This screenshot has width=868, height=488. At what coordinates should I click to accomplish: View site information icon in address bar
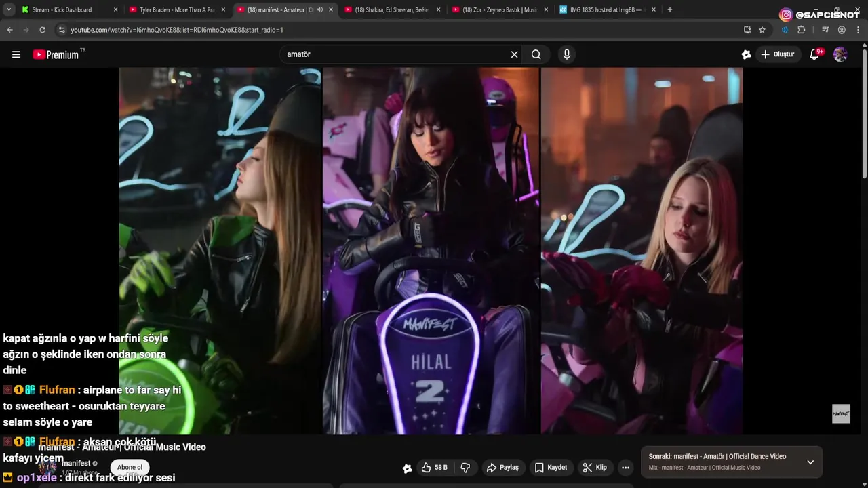62,30
